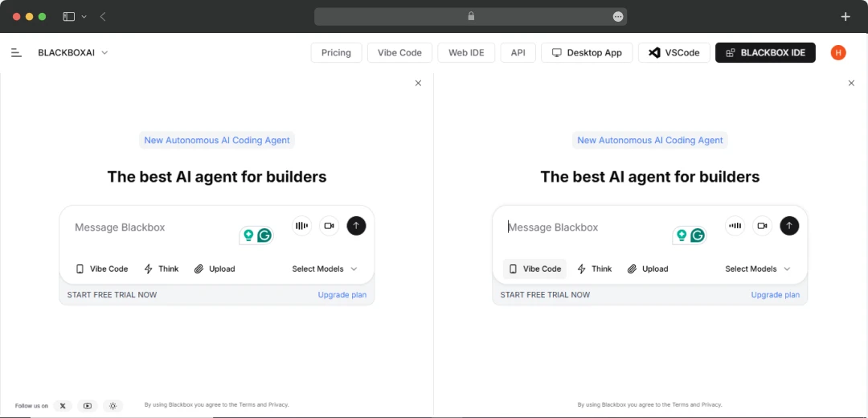Image resolution: width=868 pixels, height=418 pixels.
Task: Click the lightbulb suggestion icon in left pane
Action: [248, 236]
